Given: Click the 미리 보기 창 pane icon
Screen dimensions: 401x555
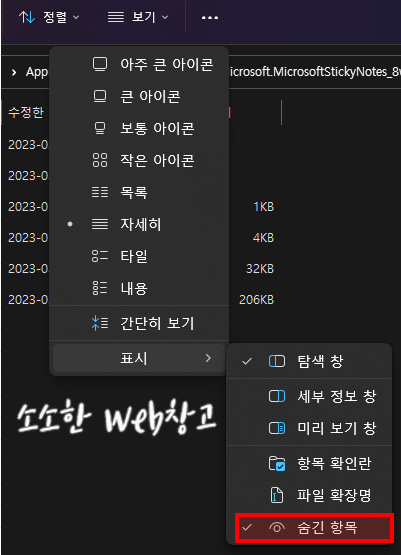Looking at the screenshot, I should [x=277, y=428].
